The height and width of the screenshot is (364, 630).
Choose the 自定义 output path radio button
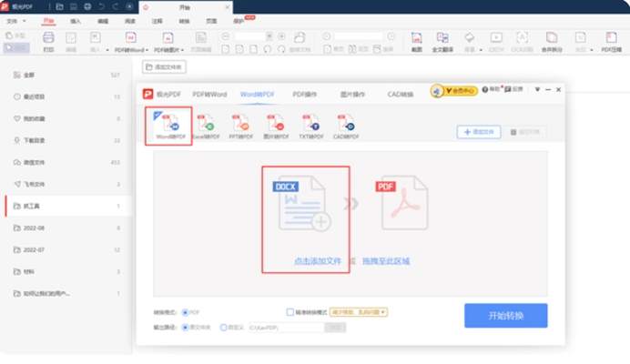[224, 326]
